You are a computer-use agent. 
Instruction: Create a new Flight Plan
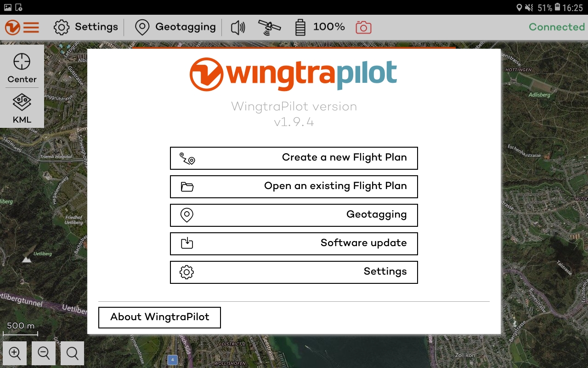pyautogui.click(x=294, y=158)
